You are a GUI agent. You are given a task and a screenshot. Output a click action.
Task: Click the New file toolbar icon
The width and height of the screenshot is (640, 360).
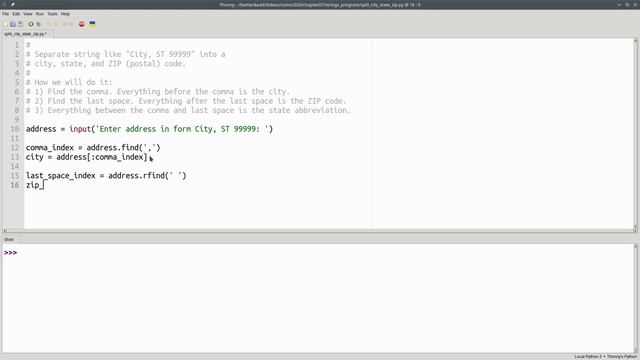coord(6,24)
